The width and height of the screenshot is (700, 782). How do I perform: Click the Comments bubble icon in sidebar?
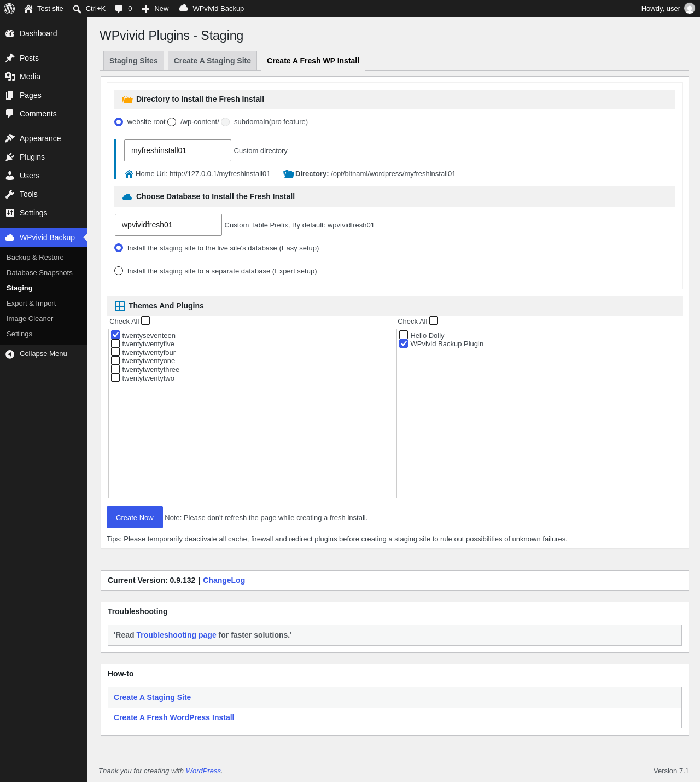[x=10, y=114]
